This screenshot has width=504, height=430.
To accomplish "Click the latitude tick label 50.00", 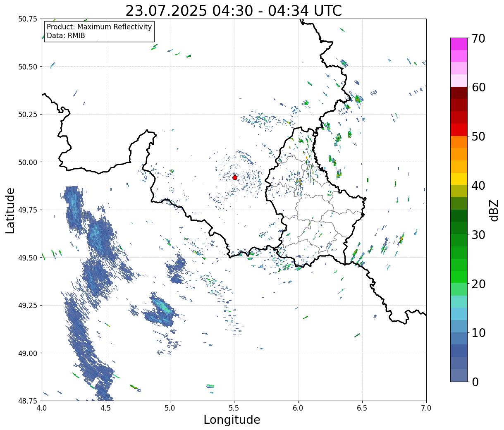I will coord(28,162).
